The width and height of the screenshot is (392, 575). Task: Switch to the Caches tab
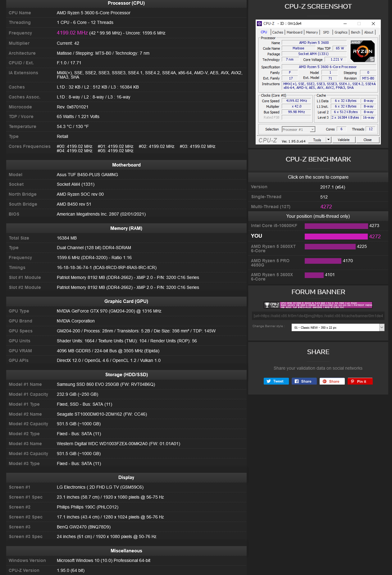point(278,32)
